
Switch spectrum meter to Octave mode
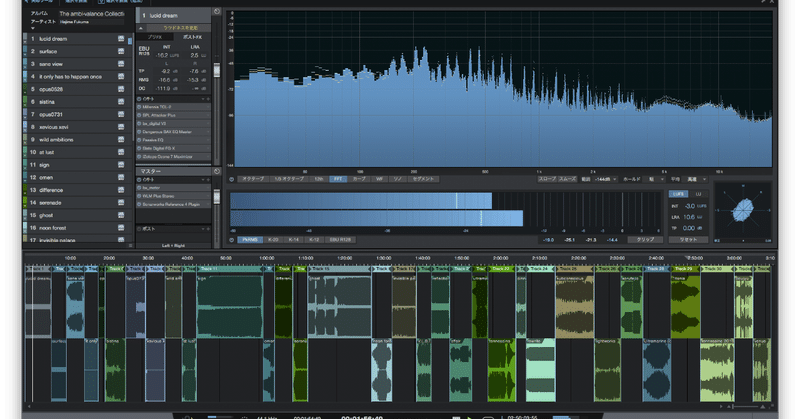253,180
